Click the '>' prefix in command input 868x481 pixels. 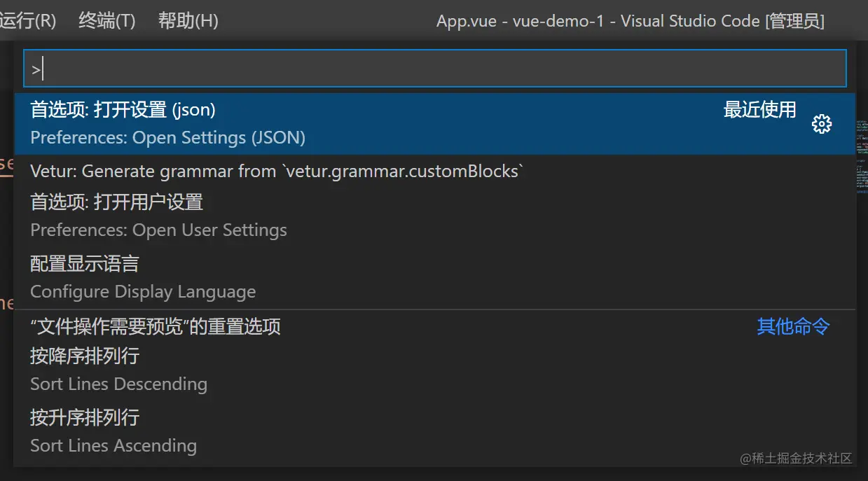tap(36, 69)
